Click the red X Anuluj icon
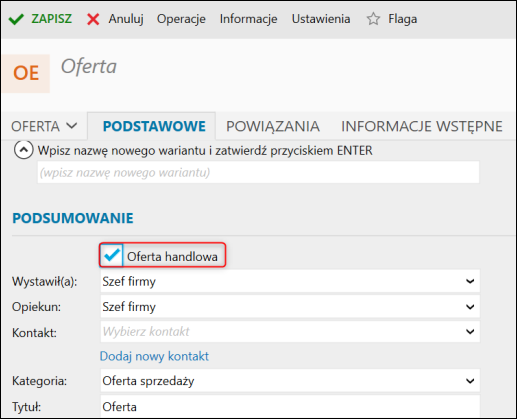Image resolution: width=517 pixels, height=419 pixels. 93,19
